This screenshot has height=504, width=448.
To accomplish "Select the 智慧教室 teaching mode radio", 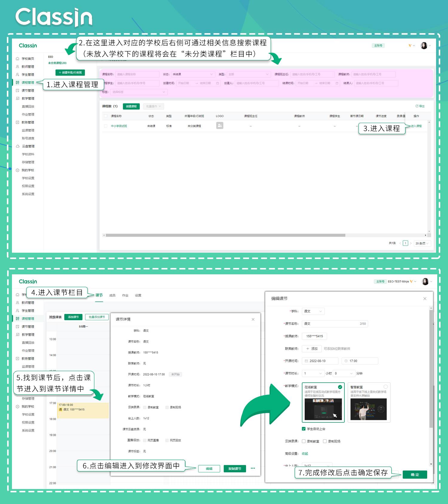I will click(386, 387).
